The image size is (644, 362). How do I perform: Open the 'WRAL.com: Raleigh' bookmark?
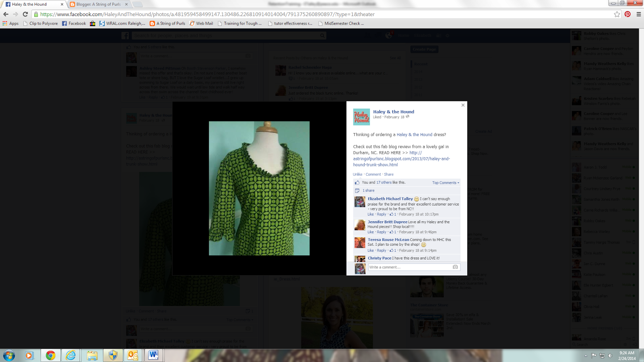pyautogui.click(x=122, y=23)
